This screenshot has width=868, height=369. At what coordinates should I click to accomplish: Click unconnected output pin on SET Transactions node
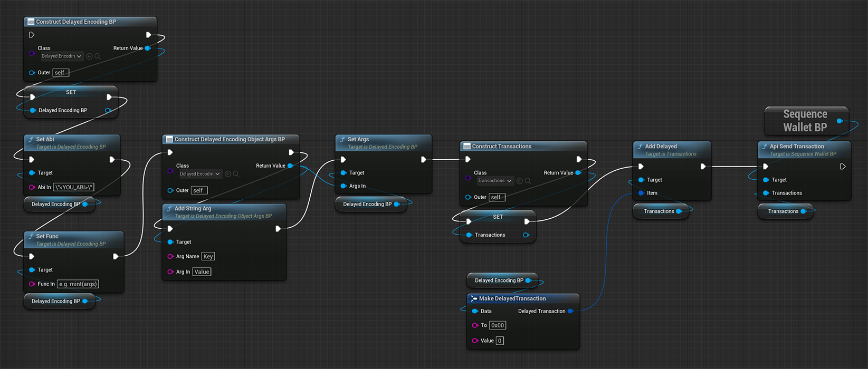point(526,235)
